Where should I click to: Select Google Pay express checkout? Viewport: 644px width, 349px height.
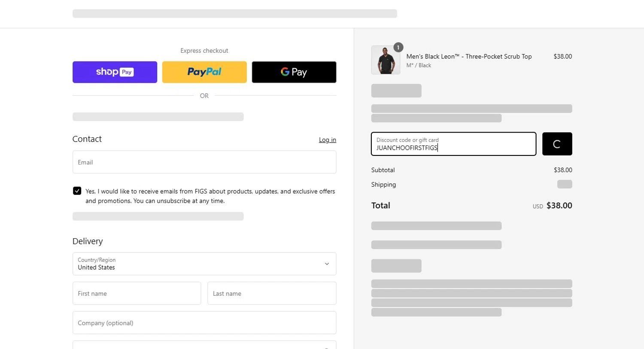(x=294, y=72)
